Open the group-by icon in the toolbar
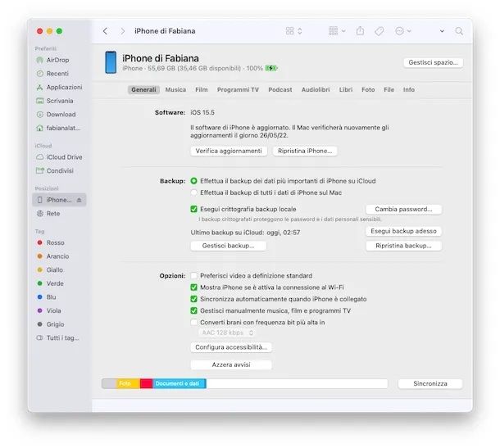This screenshot has width=500, height=448. [x=333, y=31]
